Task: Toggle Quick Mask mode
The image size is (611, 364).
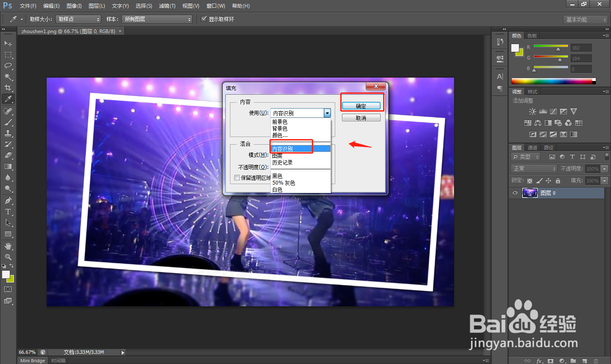Action: click(8, 289)
